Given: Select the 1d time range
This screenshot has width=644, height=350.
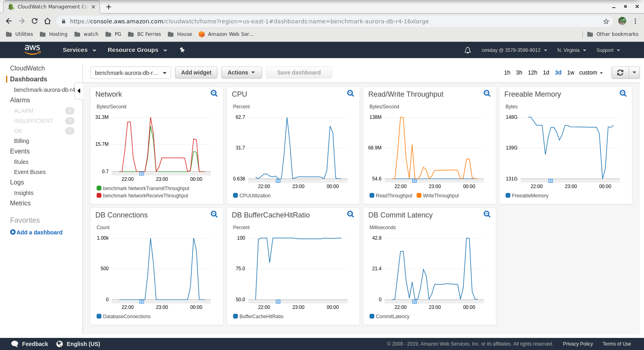Looking at the screenshot, I should (546, 72).
